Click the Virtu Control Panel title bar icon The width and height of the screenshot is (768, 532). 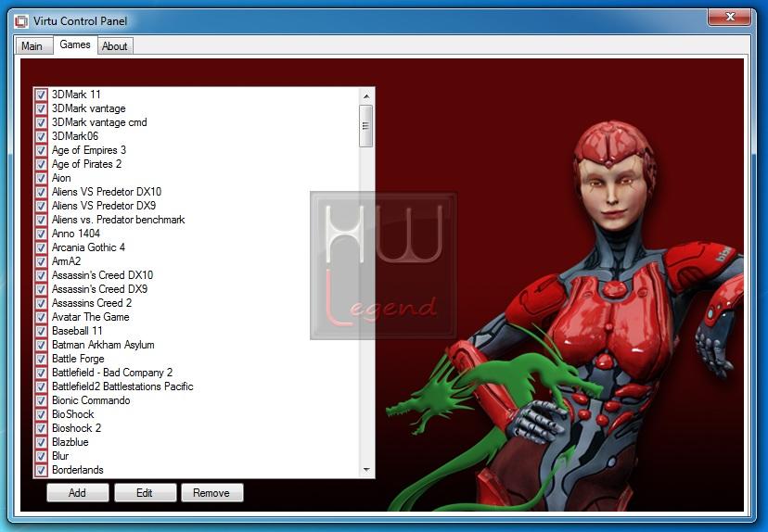[21, 21]
